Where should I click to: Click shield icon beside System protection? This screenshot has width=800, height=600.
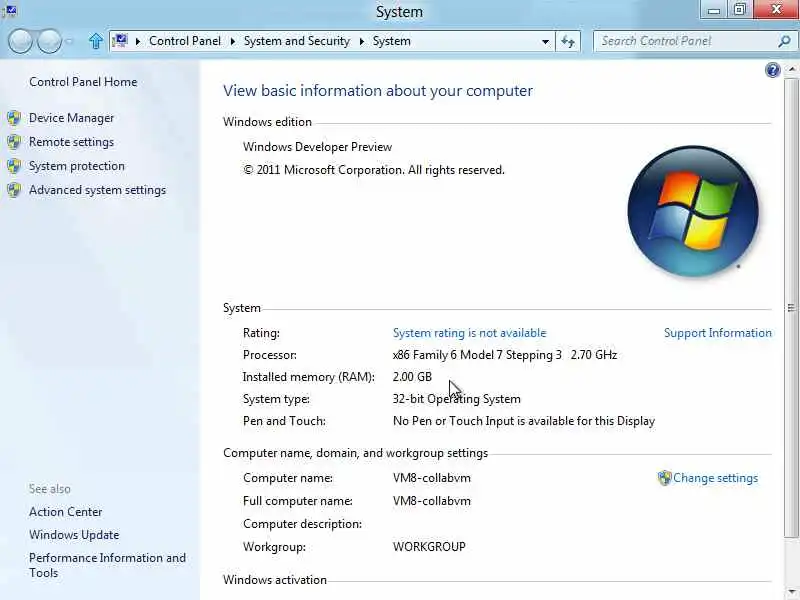pyautogui.click(x=14, y=166)
